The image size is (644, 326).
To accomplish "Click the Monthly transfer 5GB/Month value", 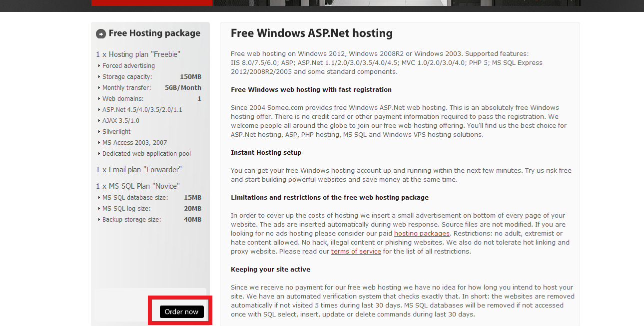I will tap(183, 88).
